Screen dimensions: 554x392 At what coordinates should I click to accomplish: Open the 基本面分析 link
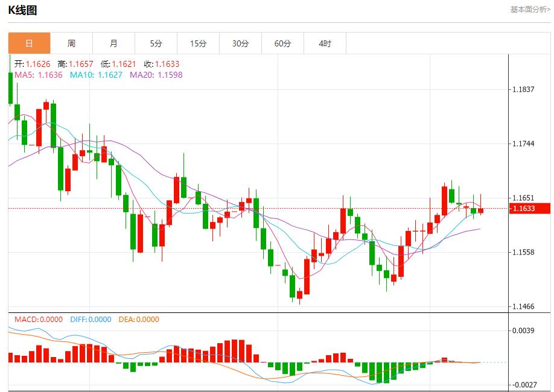click(530, 9)
